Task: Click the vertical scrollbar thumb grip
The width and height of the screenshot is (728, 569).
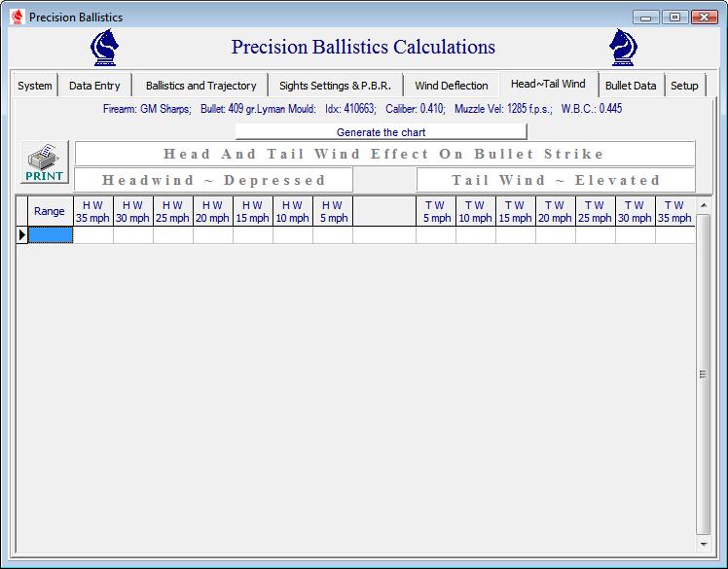Action: 704,374
